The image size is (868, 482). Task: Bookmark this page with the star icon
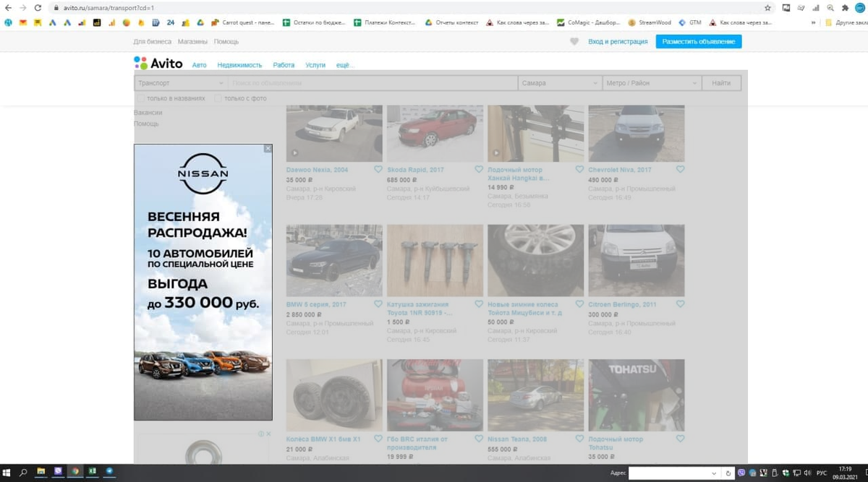767,7
